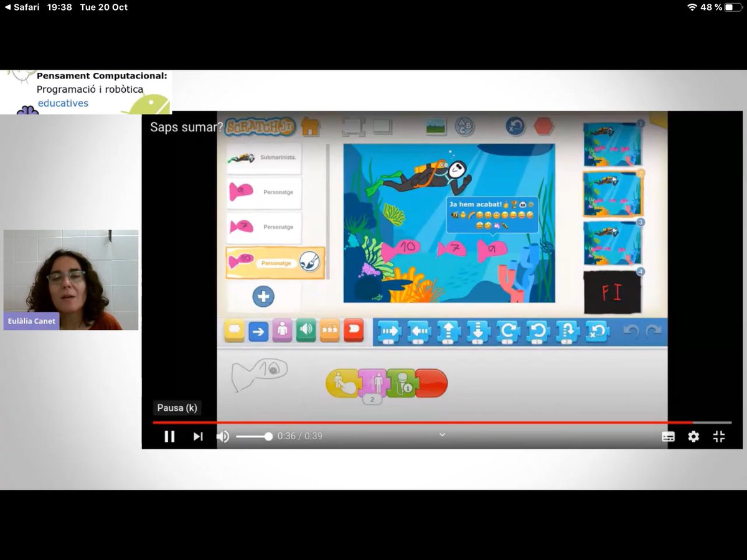Tap the 0:36 / 0:39 time display
This screenshot has width=747, height=560.
[x=300, y=436]
